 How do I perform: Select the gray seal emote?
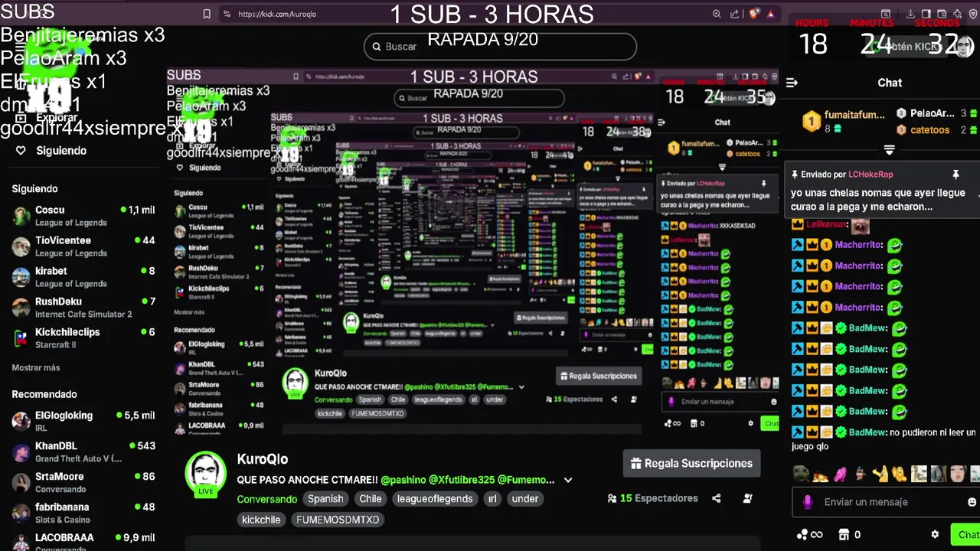pos(801,474)
